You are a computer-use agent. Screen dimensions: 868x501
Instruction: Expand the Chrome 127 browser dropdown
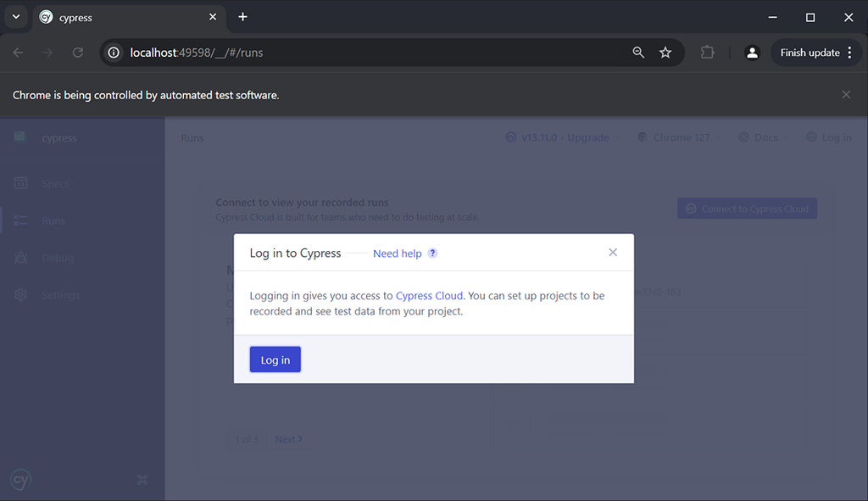coord(680,137)
